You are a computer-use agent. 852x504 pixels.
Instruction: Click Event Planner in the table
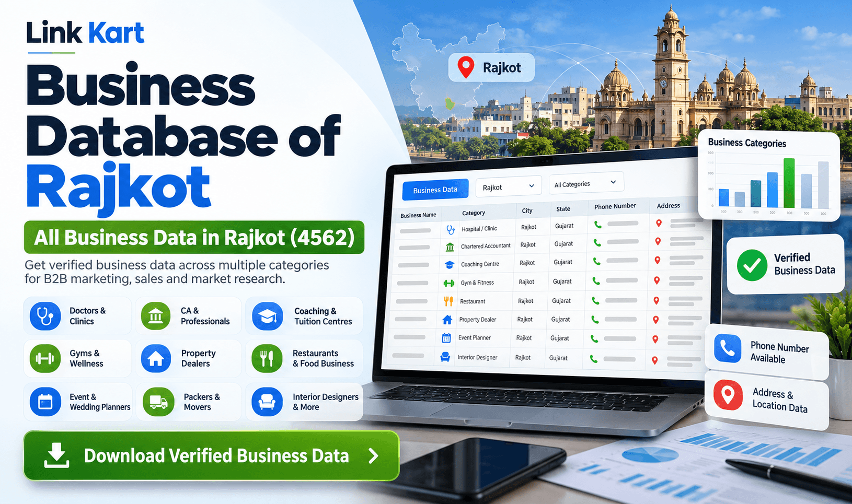pyautogui.click(x=475, y=338)
